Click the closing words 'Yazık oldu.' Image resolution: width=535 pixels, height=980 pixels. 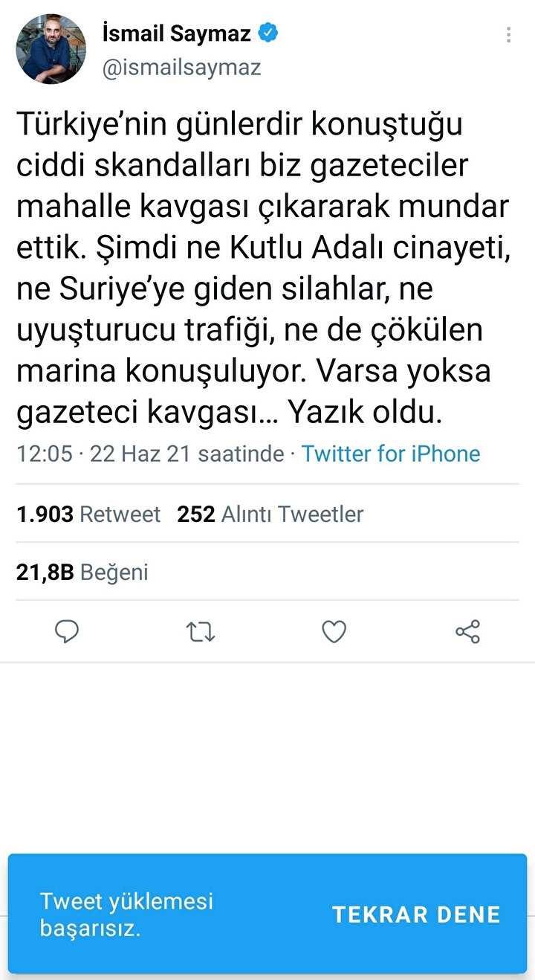pos(366,413)
